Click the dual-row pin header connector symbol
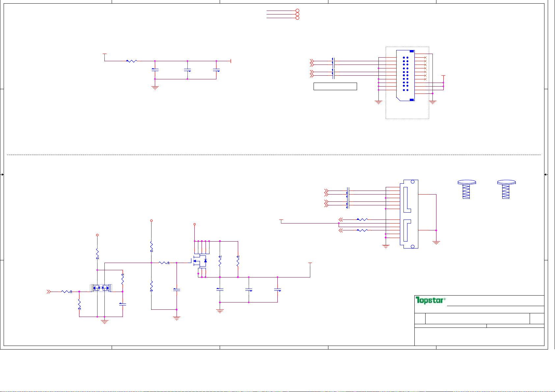Screen dimensions: 555x392 (x=405, y=75)
